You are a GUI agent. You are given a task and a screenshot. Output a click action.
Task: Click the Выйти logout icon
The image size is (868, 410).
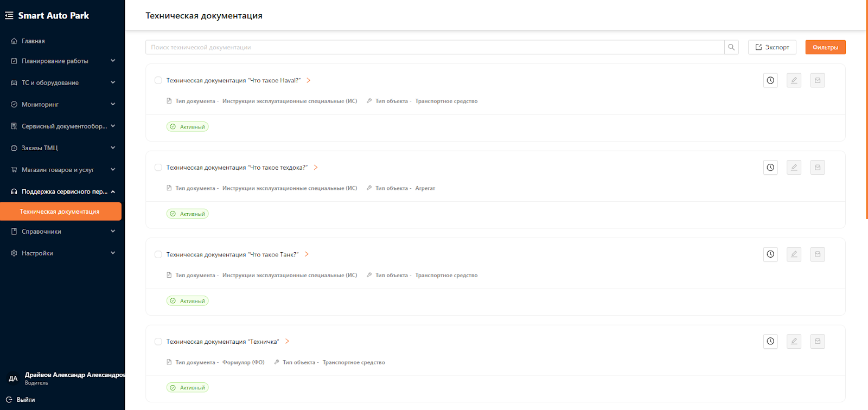(x=9, y=400)
